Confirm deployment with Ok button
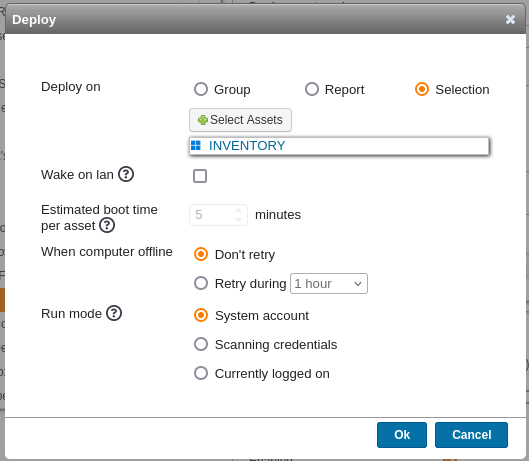The height and width of the screenshot is (461, 529). pos(402,435)
